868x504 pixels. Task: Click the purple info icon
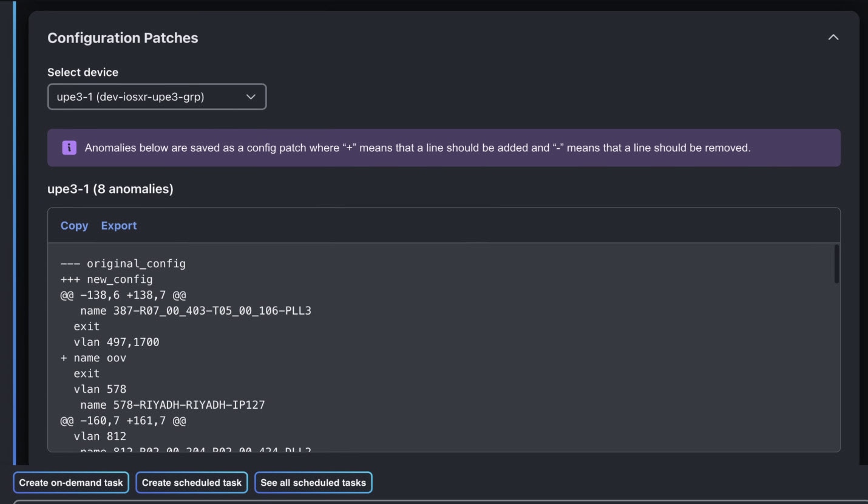(69, 148)
